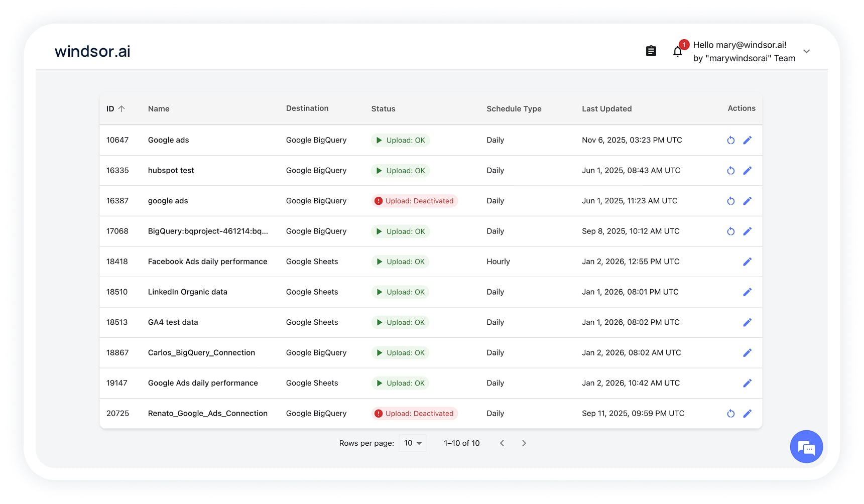Open the rows per page dropdown
The width and height of the screenshot is (864, 504).
[x=412, y=443]
